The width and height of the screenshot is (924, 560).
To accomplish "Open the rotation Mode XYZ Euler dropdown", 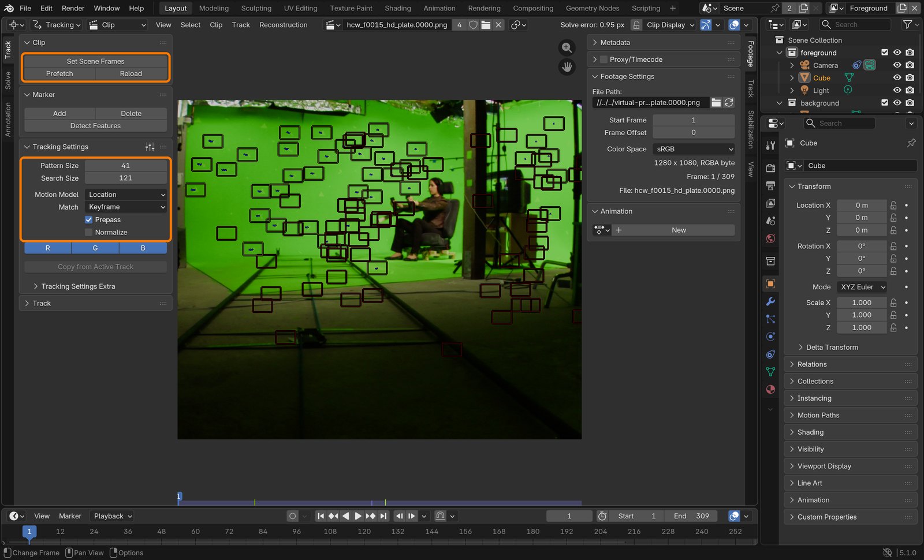I will point(862,287).
